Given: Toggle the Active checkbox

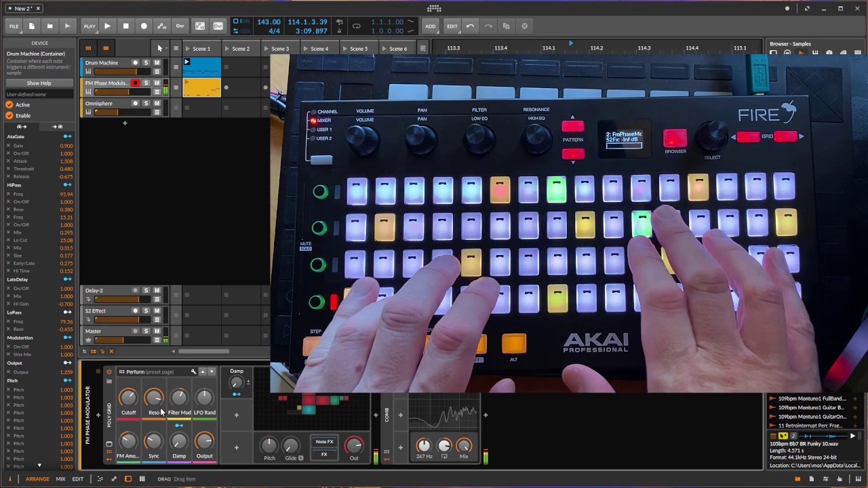Looking at the screenshot, I should [9, 105].
